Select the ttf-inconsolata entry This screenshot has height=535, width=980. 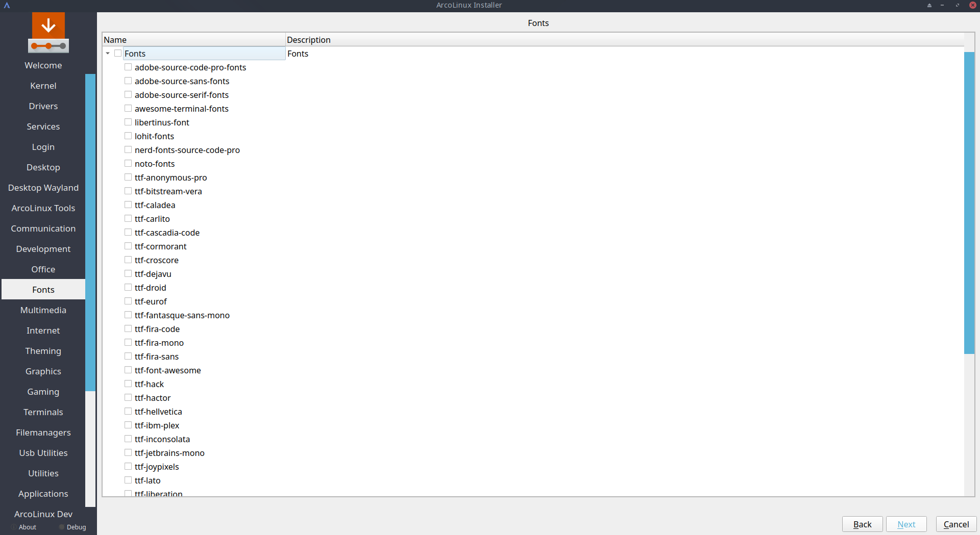tap(162, 439)
